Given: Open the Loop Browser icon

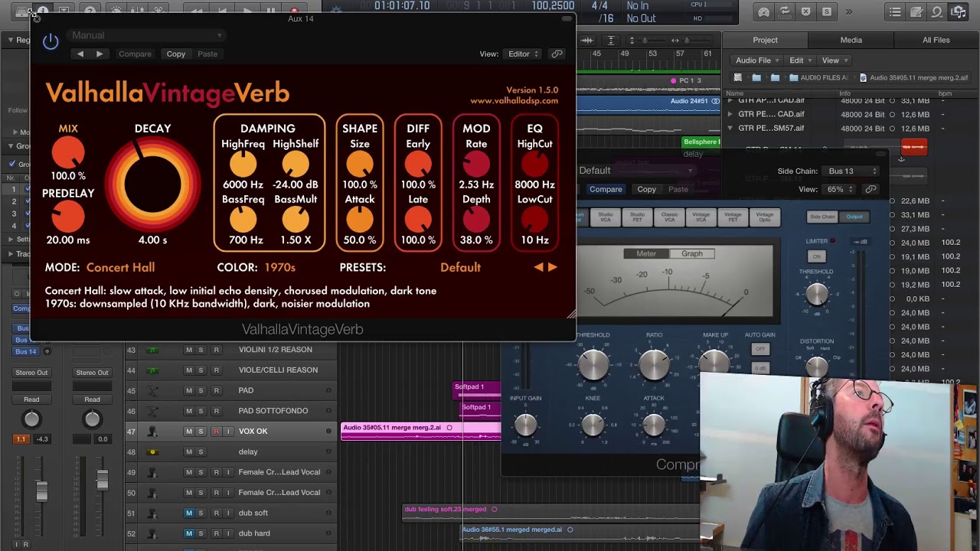Looking at the screenshot, I should 937,12.
